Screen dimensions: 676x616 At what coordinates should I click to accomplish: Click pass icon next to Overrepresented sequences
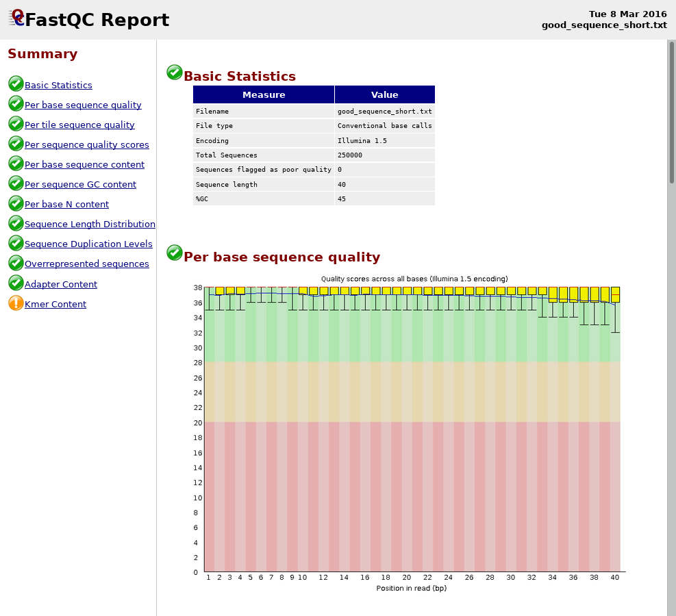point(16,264)
